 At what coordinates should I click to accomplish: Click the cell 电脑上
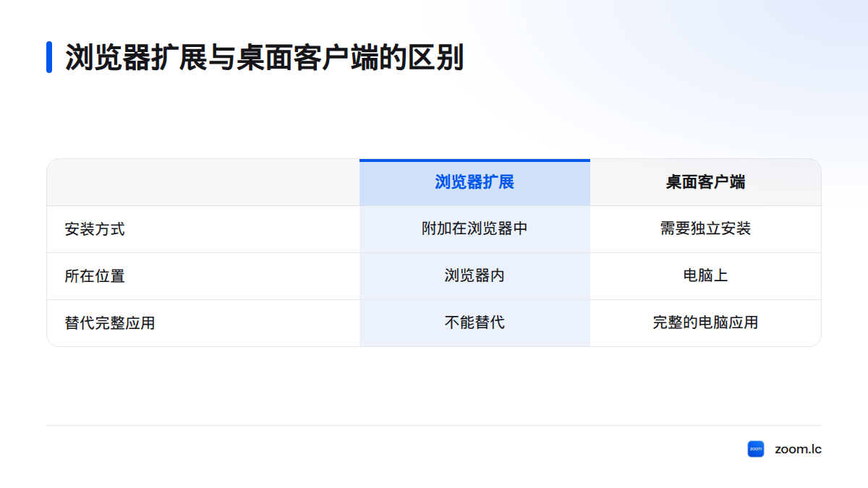[x=705, y=276]
